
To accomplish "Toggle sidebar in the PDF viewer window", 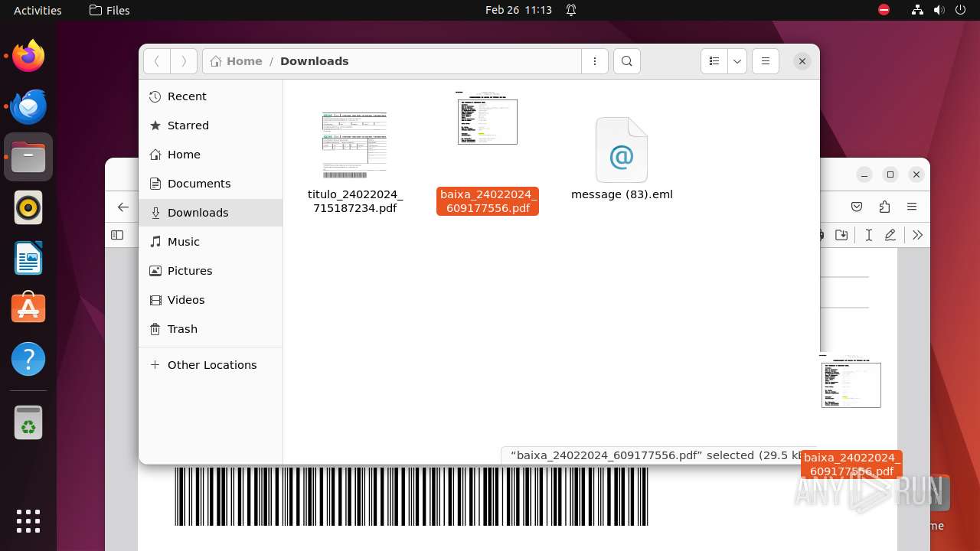I will pyautogui.click(x=117, y=235).
